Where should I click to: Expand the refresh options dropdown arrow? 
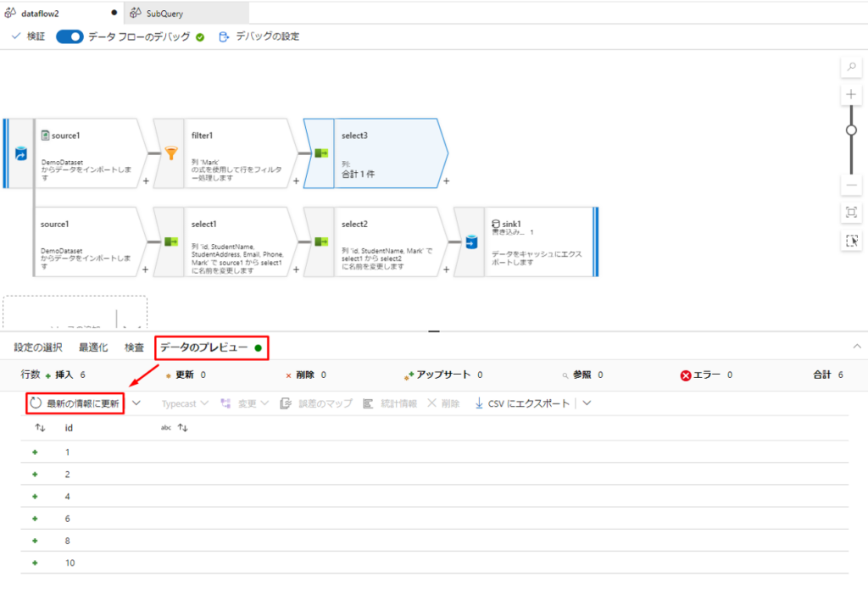[x=136, y=403]
